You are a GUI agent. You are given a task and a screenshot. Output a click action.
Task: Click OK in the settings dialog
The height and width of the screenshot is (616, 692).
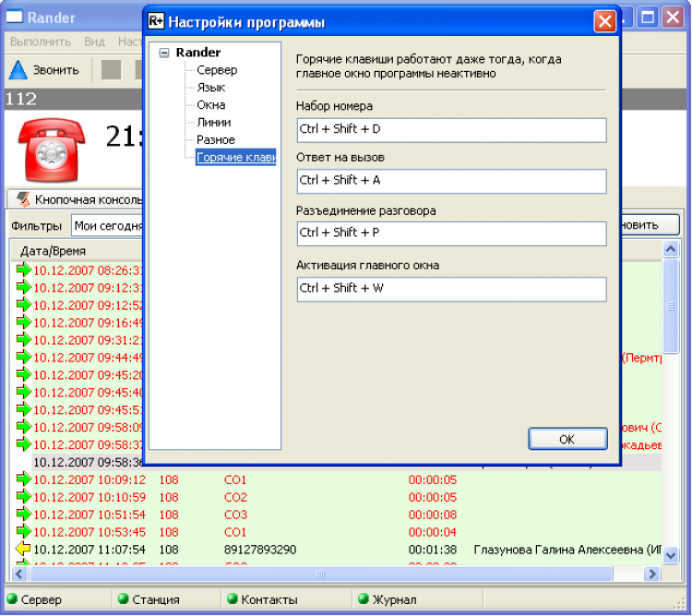click(x=567, y=439)
